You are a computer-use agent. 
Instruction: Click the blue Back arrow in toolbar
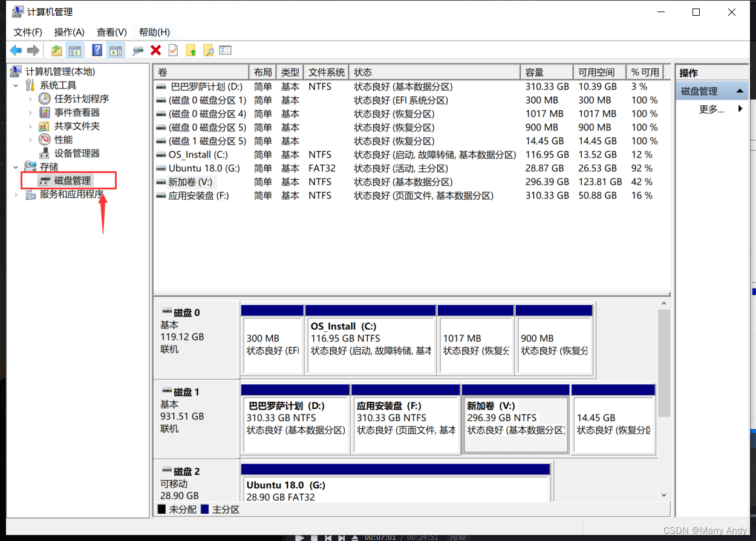click(16, 51)
